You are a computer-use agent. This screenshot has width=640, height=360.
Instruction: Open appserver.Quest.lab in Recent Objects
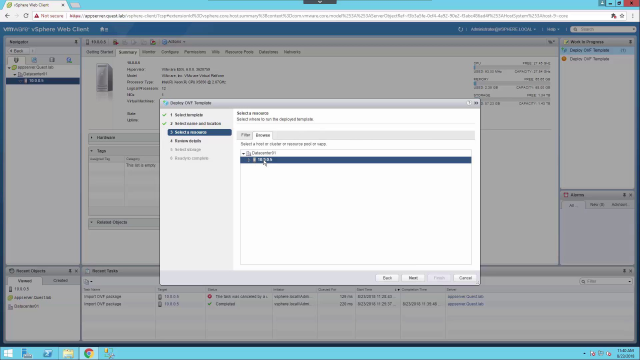coord(32,298)
